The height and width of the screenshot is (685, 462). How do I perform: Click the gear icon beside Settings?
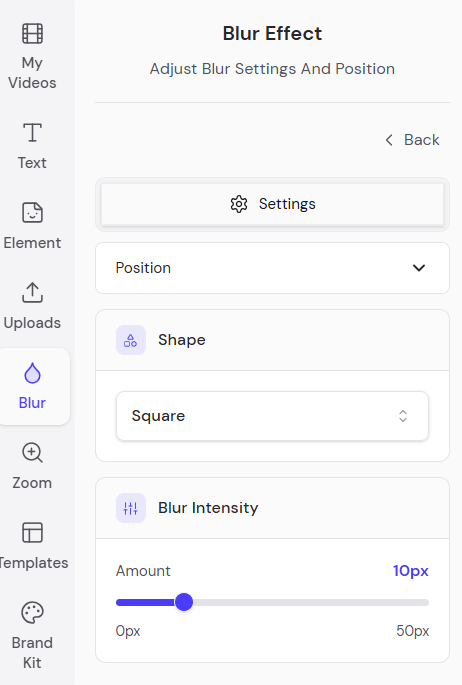click(239, 204)
